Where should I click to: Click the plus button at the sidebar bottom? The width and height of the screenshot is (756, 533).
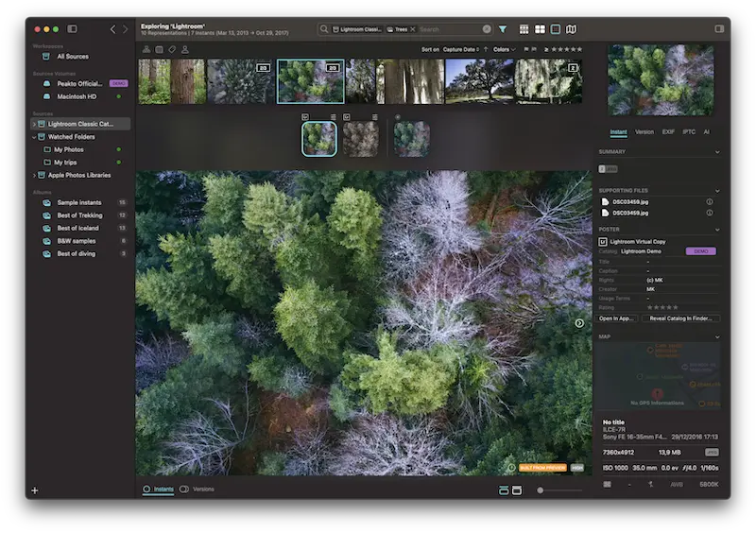pyautogui.click(x=35, y=490)
